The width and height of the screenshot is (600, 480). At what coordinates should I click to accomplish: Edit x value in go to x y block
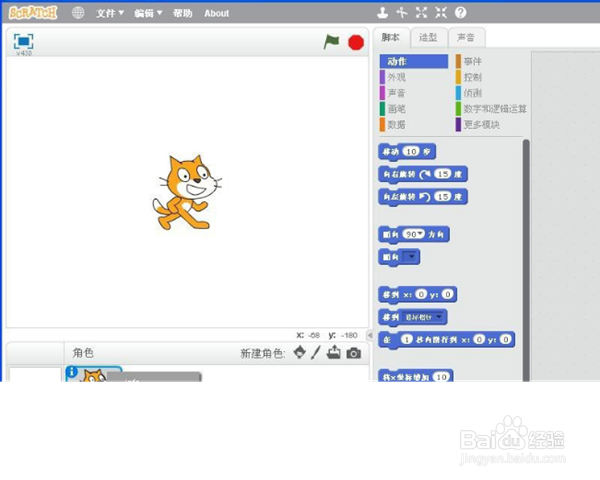[x=421, y=294]
